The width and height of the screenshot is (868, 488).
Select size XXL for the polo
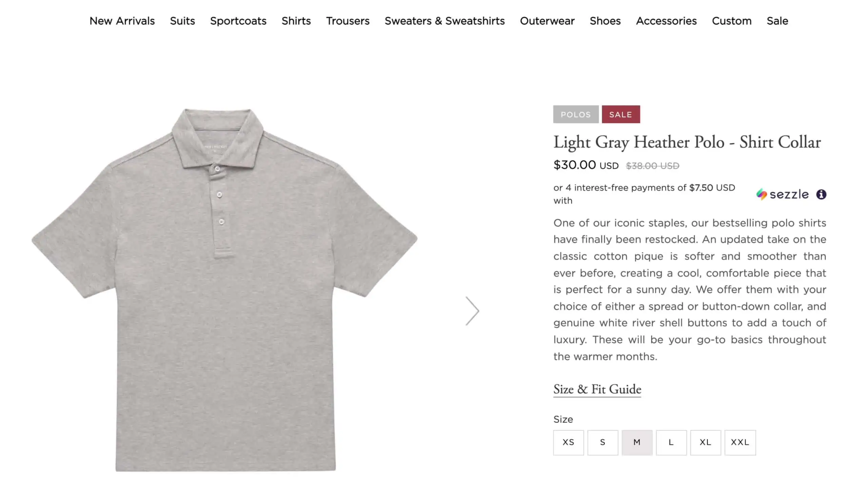pos(740,442)
